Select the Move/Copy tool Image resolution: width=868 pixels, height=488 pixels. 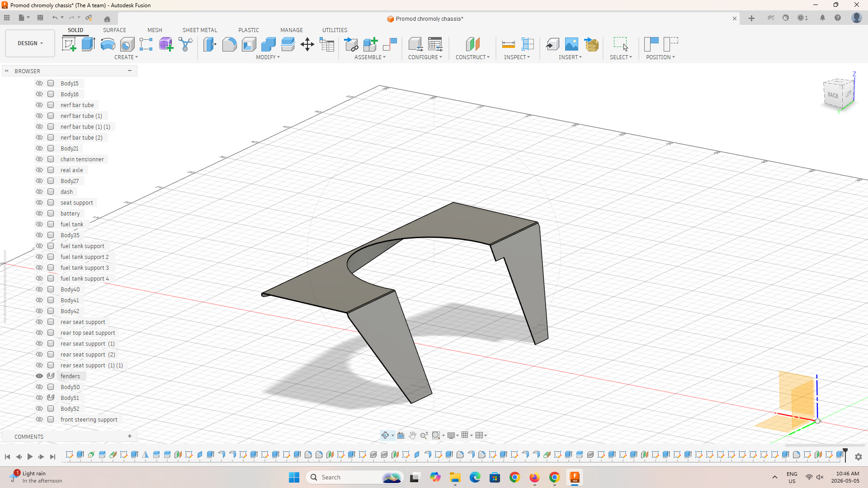(x=307, y=44)
